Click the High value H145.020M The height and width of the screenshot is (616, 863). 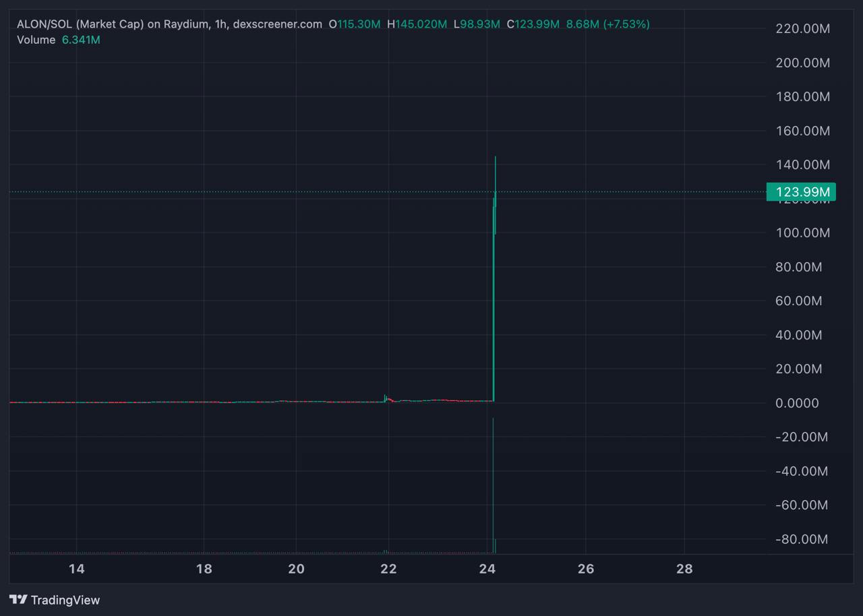click(417, 24)
